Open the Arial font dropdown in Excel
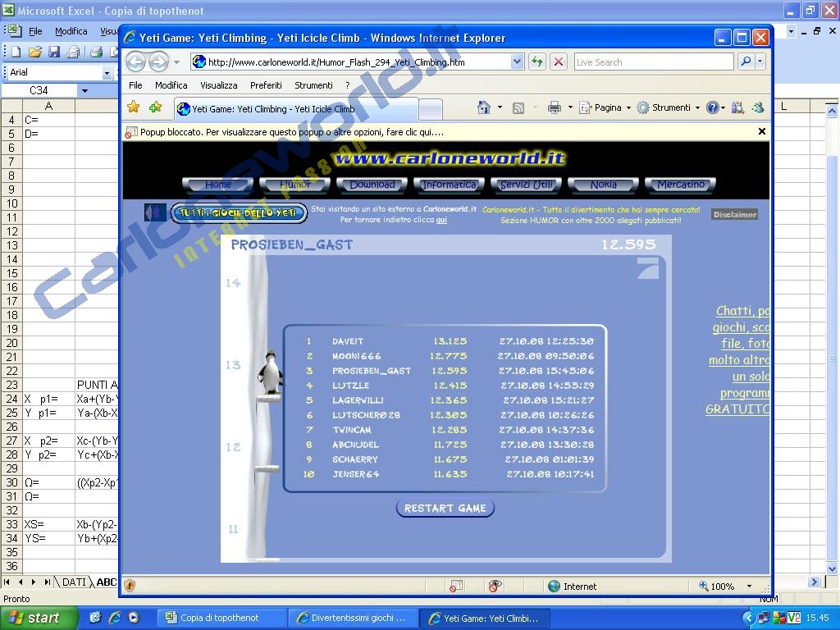Image resolution: width=840 pixels, height=630 pixels. [107, 72]
